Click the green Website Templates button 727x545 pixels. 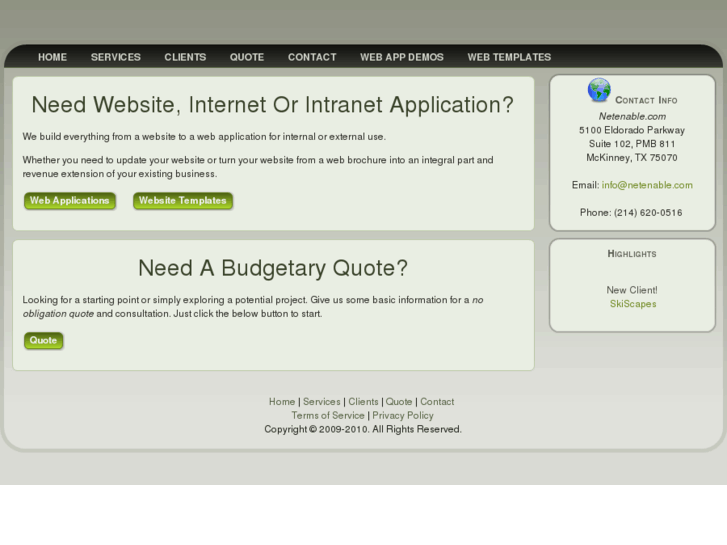coord(183,201)
